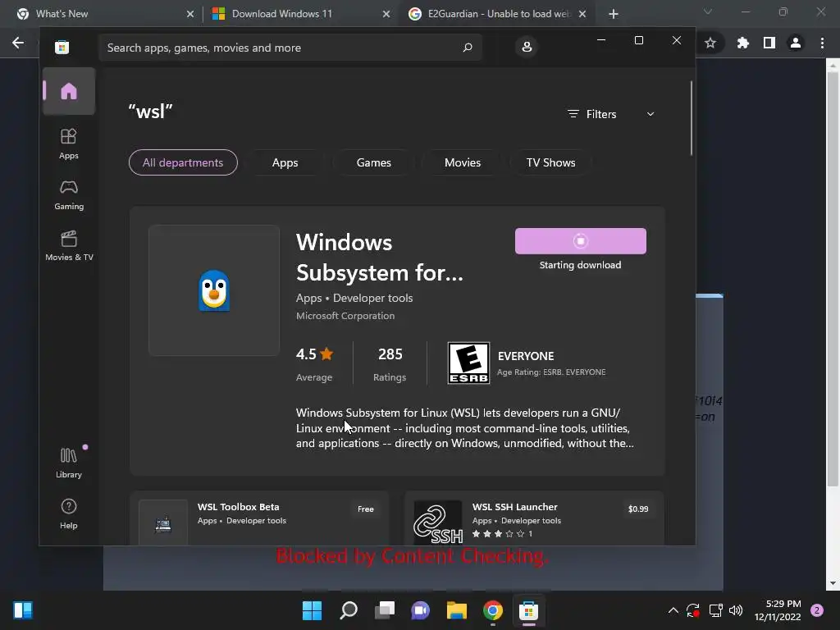
Task: Open the Chrome profile icon
Action: click(x=796, y=43)
